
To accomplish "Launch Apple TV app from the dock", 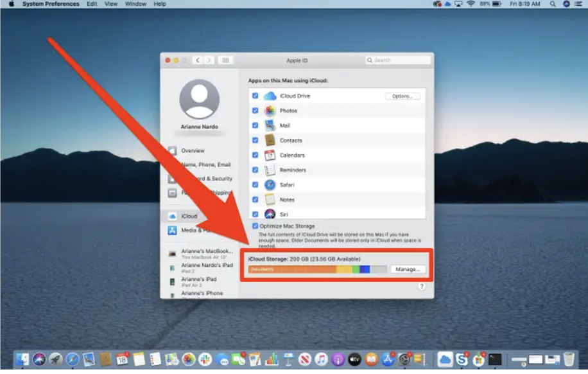I will click(x=354, y=359).
